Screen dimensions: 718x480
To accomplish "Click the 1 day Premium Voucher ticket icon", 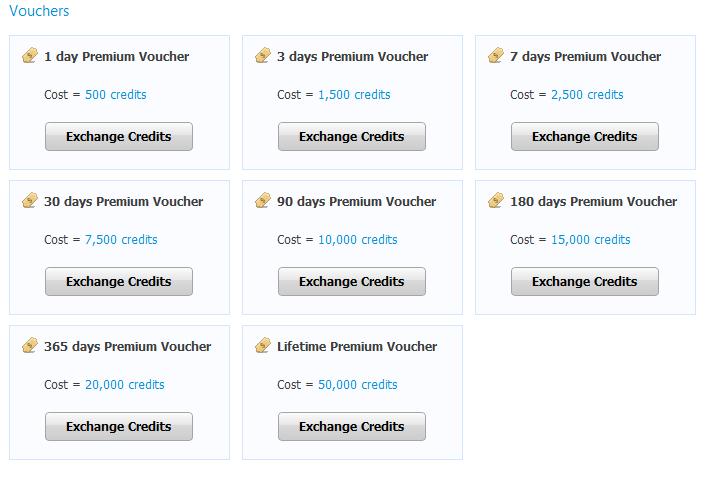I will [x=30, y=56].
